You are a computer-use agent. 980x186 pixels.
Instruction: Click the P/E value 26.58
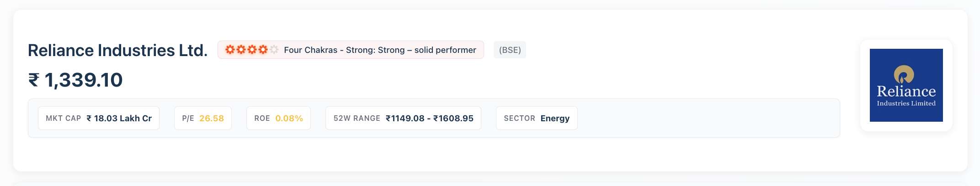point(212,118)
